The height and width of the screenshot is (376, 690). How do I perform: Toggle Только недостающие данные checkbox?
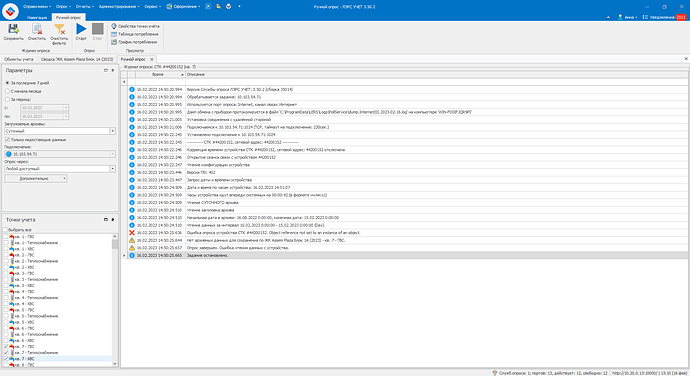click(7, 140)
